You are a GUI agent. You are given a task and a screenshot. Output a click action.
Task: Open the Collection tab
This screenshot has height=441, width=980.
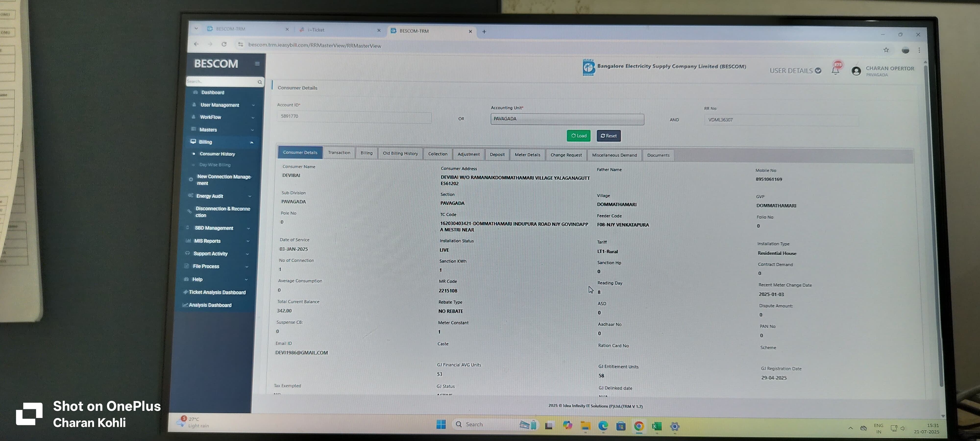(438, 154)
